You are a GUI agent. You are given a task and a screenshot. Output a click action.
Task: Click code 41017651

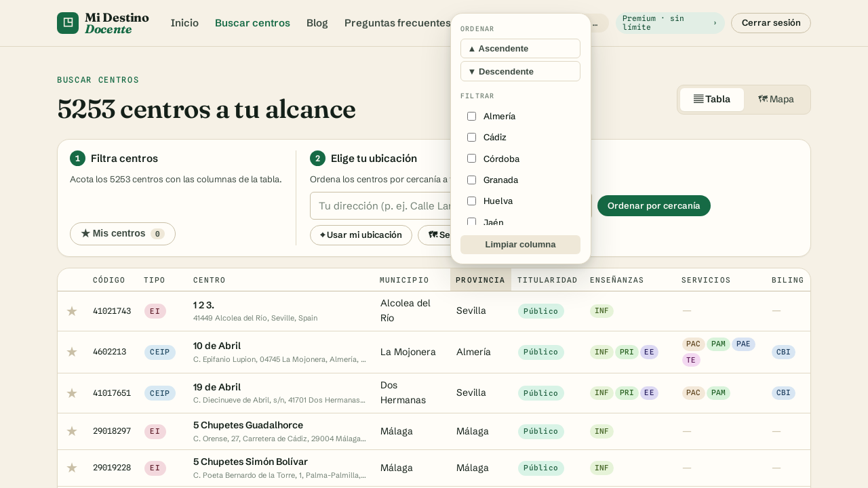click(112, 393)
